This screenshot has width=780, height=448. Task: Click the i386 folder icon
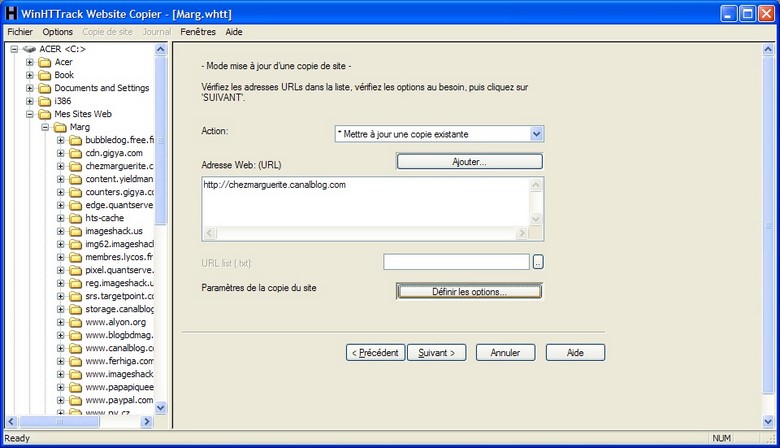point(45,101)
